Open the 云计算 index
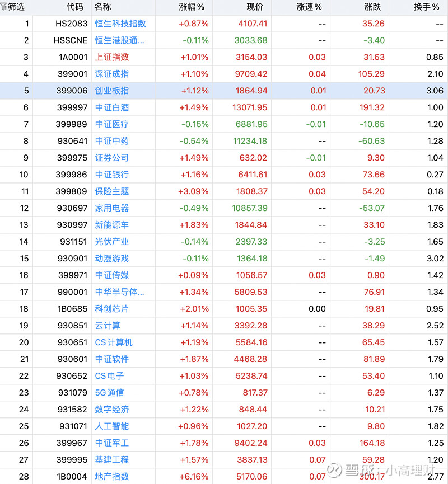This screenshot has height=484, width=448. 108,325
